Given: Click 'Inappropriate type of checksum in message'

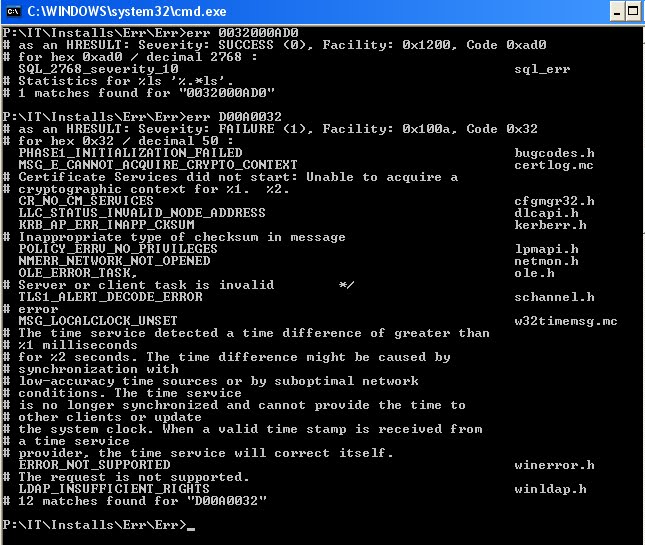Looking at the screenshot, I should point(182,237).
